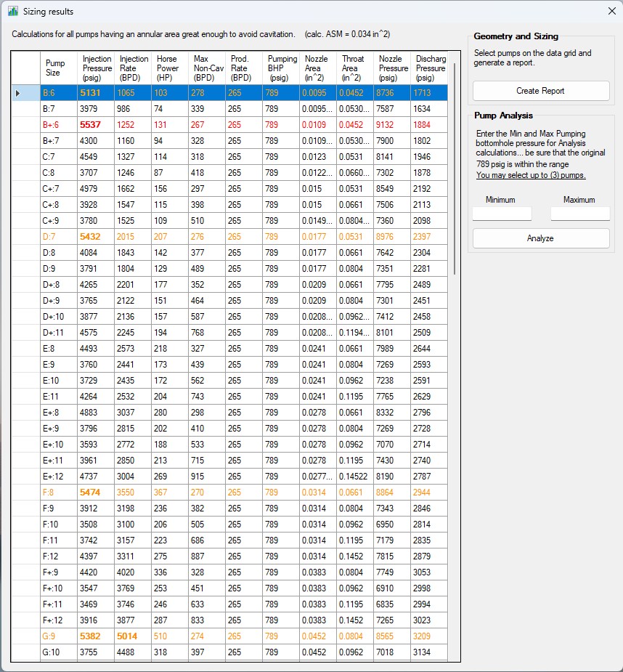The width and height of the screenshot is (623, 672).
Task: Click the Max Non-Cav column header
Action: coord(206,68)
